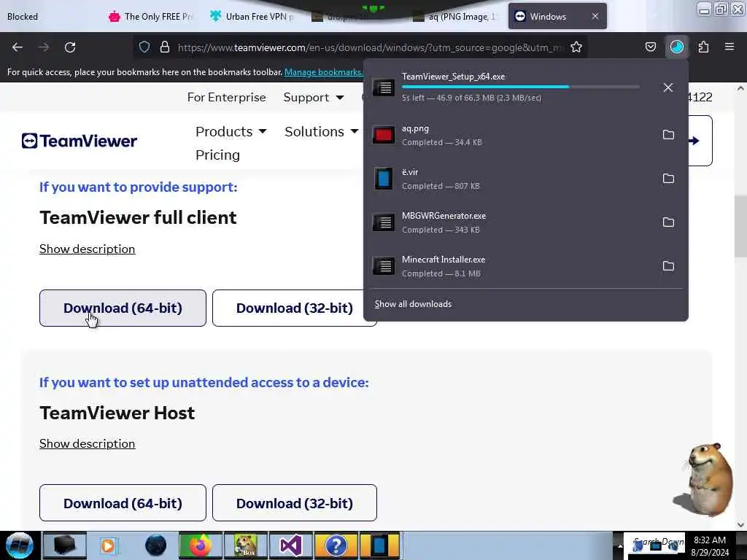The height and width of the screenshot is (560, 747).
Task: Open the aq.png download thumbnail
Action: (383, 135)
